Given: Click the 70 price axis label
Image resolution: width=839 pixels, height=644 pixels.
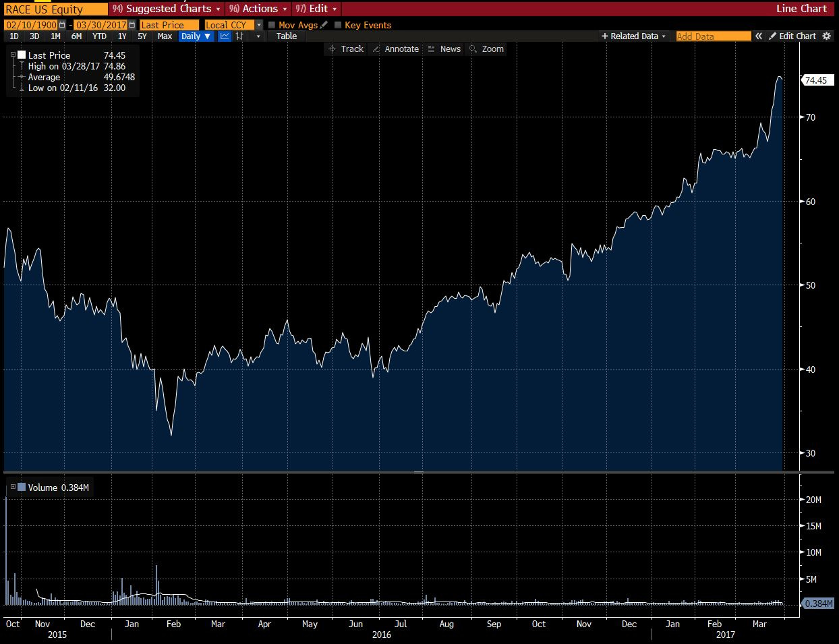Looking at the screenshot, I should 810,117.
